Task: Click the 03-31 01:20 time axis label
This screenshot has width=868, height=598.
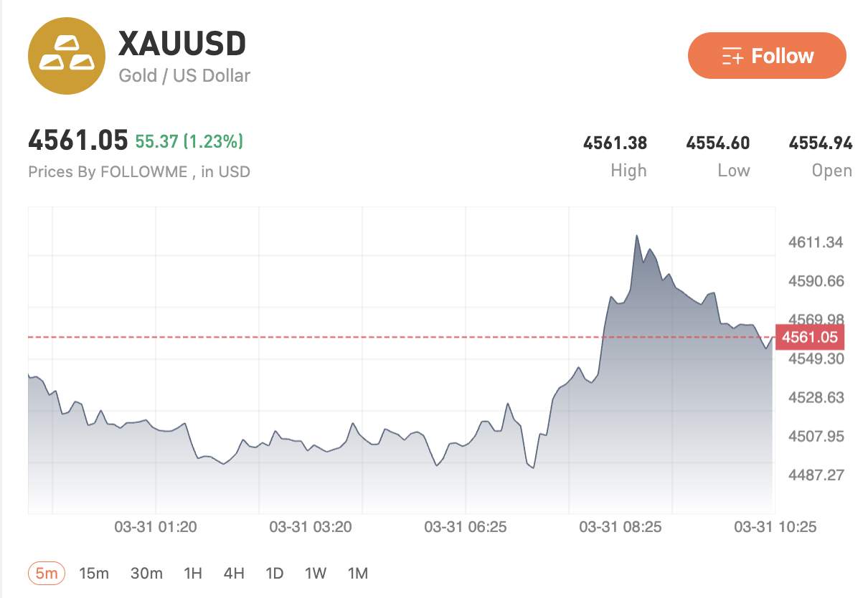Action: 156,527
